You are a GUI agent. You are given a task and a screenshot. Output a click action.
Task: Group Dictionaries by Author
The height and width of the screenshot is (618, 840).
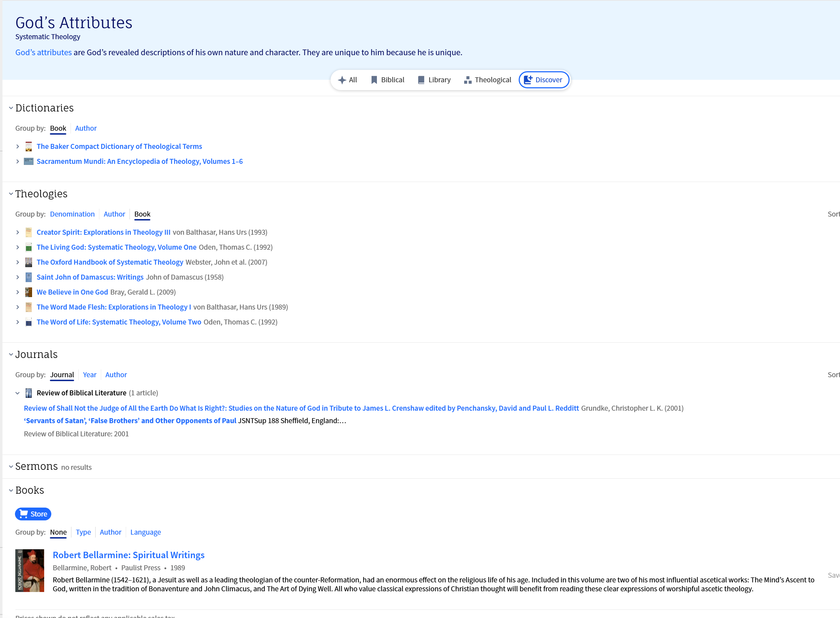86,128
